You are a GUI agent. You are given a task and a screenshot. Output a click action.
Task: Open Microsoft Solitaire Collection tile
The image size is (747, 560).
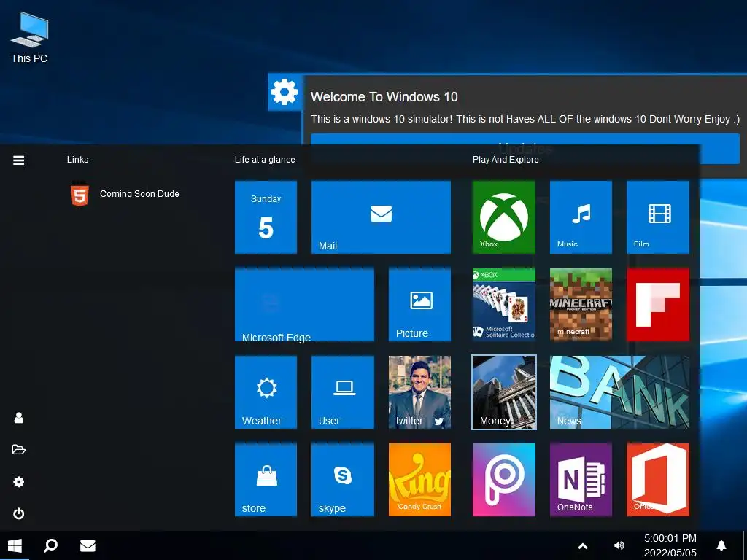503,305
